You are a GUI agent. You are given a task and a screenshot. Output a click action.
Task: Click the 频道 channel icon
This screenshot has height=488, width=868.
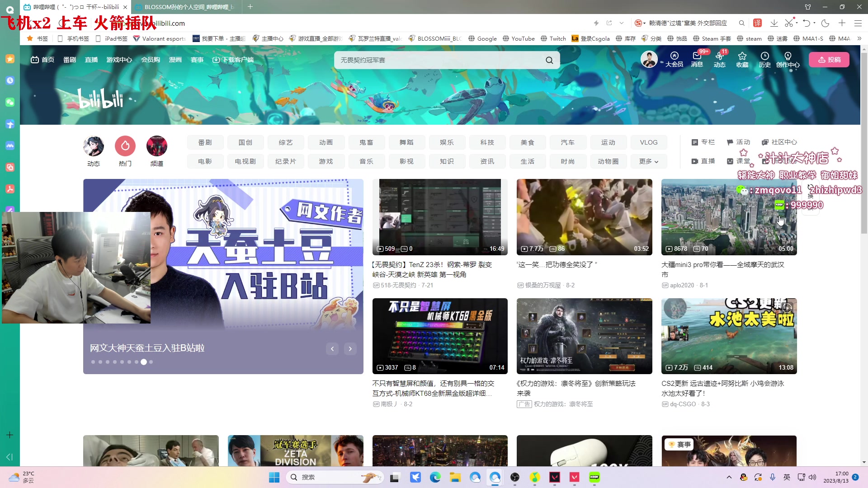[157, 146]
